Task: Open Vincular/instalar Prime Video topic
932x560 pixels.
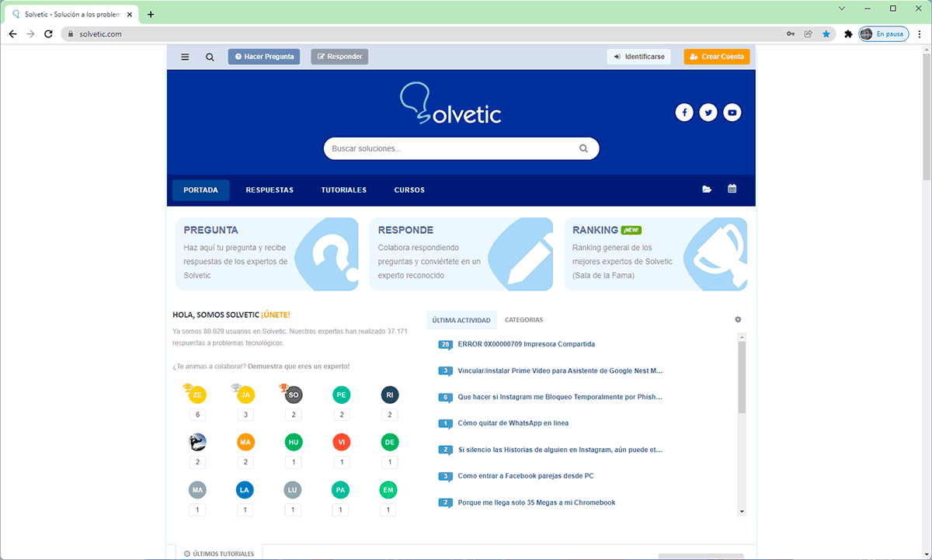Action: coord(561,370)
